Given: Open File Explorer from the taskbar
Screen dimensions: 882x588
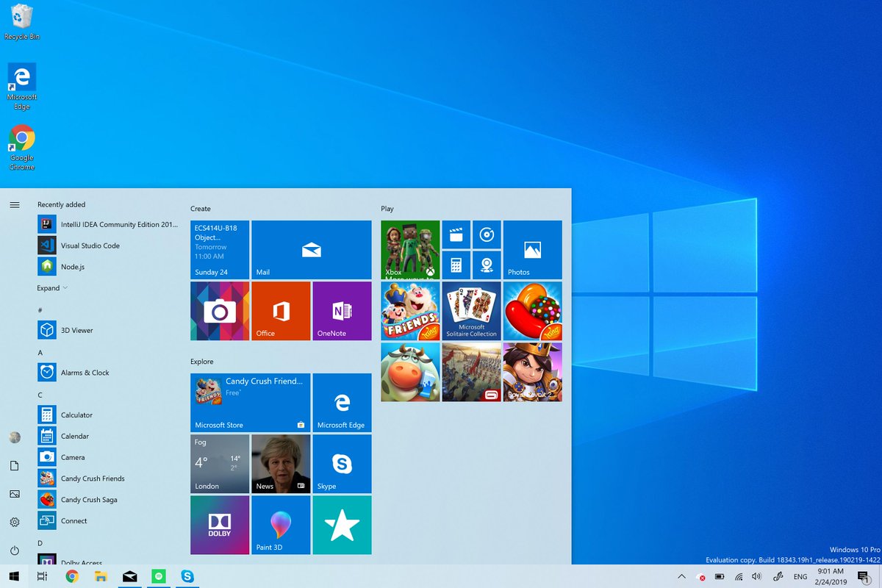Looking at the screenshot, I should click(101, 576).
